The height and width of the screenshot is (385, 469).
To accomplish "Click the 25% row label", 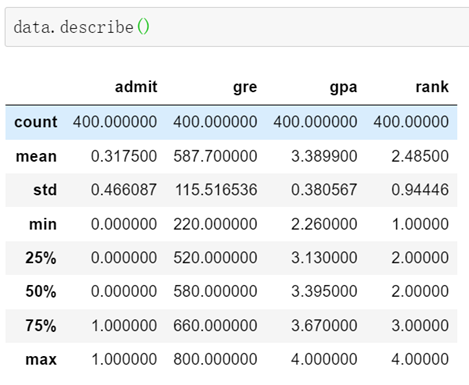I will click(41, 258).
